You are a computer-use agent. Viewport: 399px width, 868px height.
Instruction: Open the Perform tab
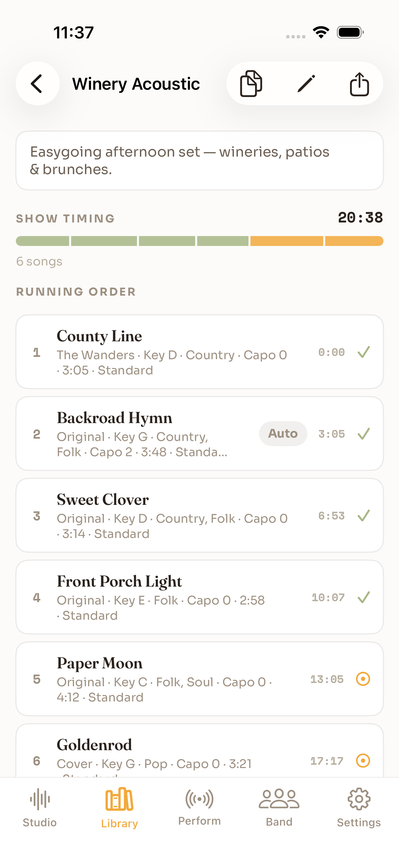tap(199, 807)
